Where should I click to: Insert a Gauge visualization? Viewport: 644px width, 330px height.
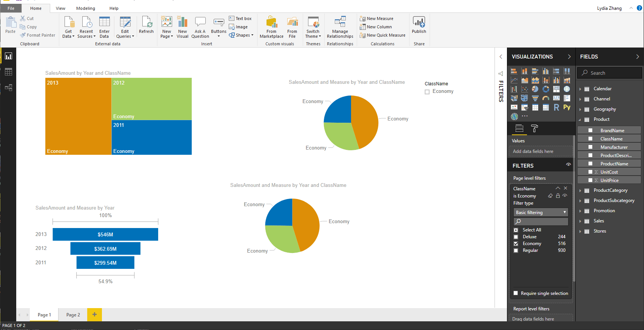[x=545, y=98]
